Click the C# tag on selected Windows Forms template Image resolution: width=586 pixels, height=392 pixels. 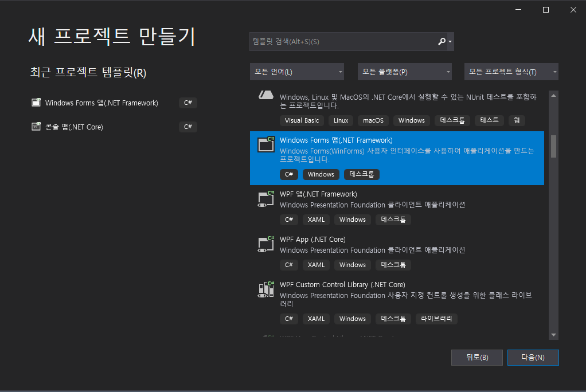point(289,174)
